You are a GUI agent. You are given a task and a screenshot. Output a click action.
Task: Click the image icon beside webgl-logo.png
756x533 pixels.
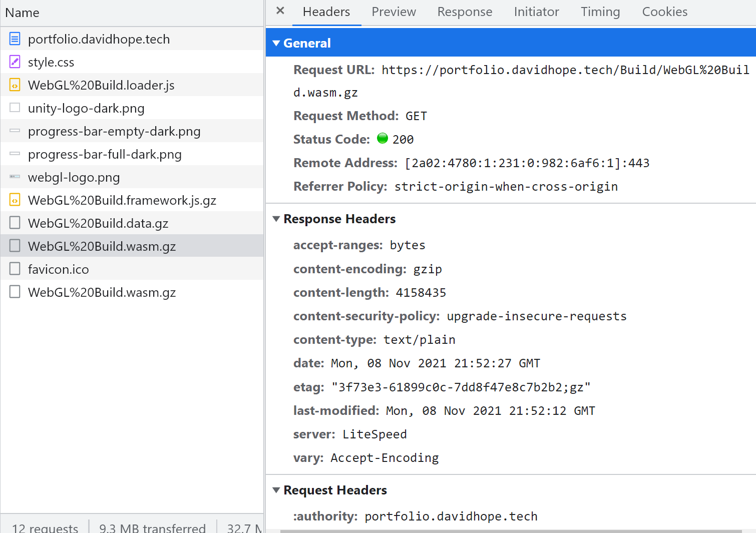click(x=15, y=177)
